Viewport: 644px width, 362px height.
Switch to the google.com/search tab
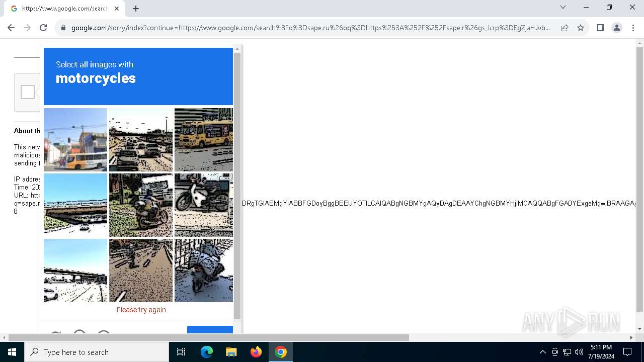tap(64, 9)
